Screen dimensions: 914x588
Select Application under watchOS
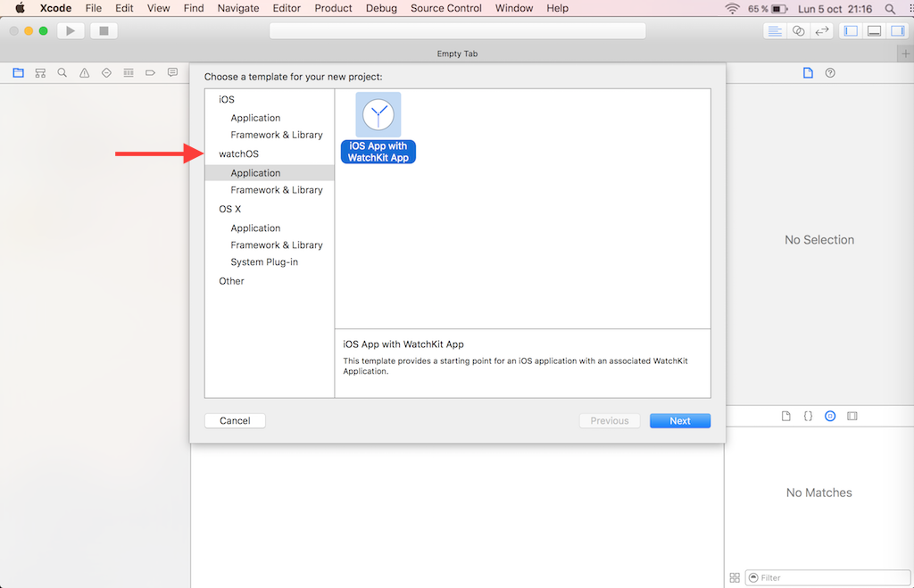[x=255, y=173]
